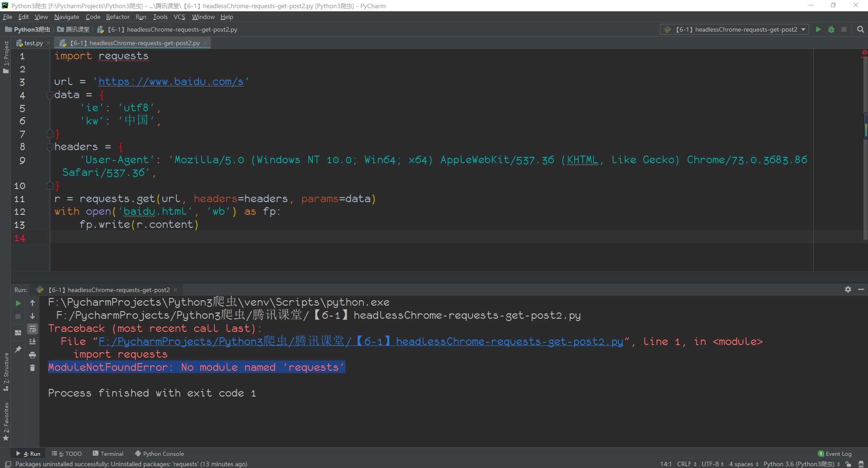Open the 2: Favorites side panel
This screenshot has width=868, height=468.
coord(6,421)
